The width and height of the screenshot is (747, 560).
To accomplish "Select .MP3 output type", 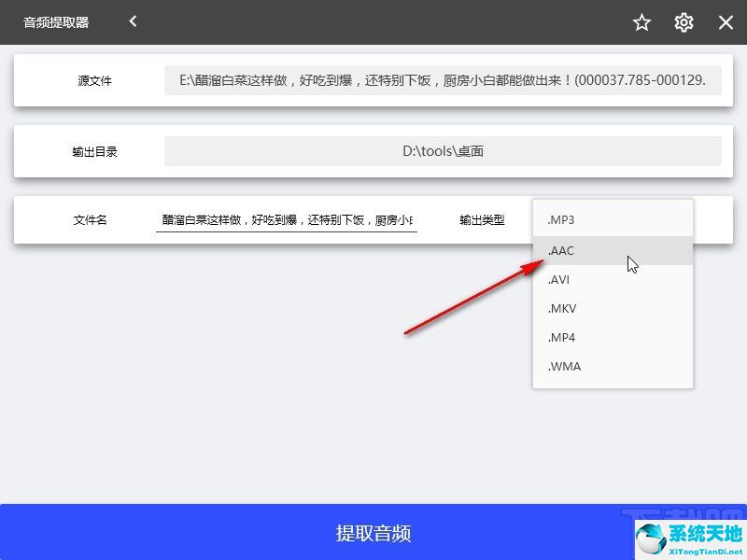I will point(613,220).
